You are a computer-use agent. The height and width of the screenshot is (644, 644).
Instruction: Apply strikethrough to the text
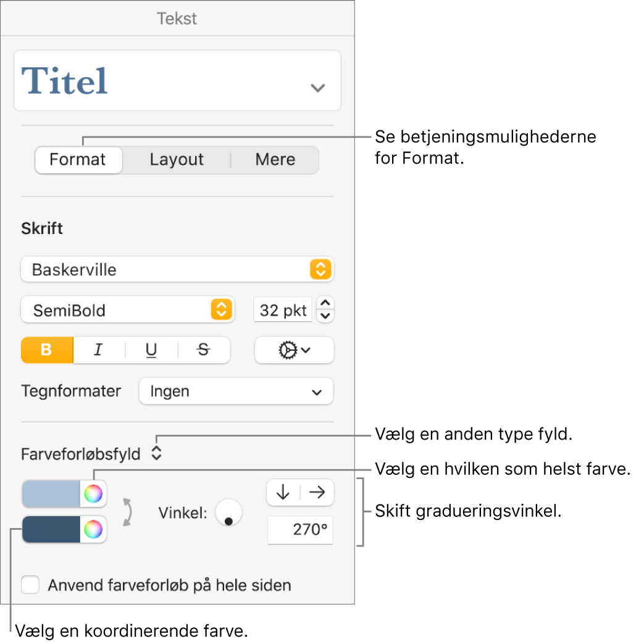(203, 350)
